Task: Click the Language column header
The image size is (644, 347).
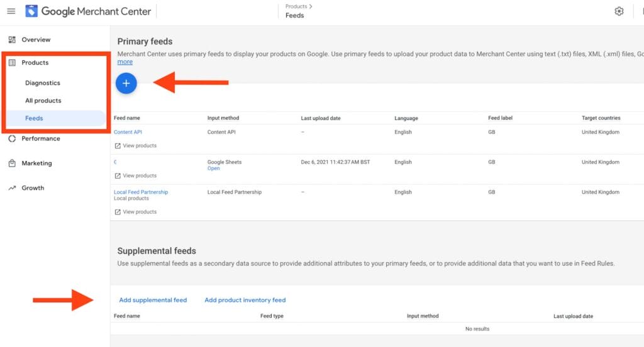Action: [406, 118]
